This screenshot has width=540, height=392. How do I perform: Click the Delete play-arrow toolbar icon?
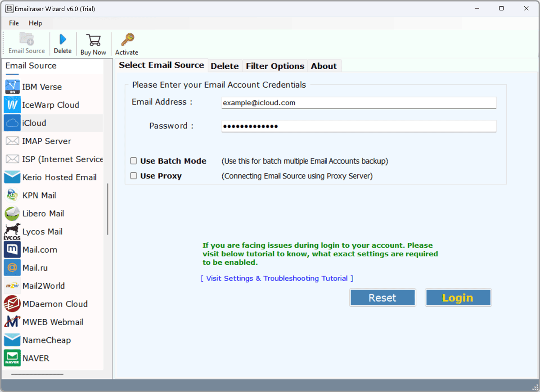coord(63,40)
